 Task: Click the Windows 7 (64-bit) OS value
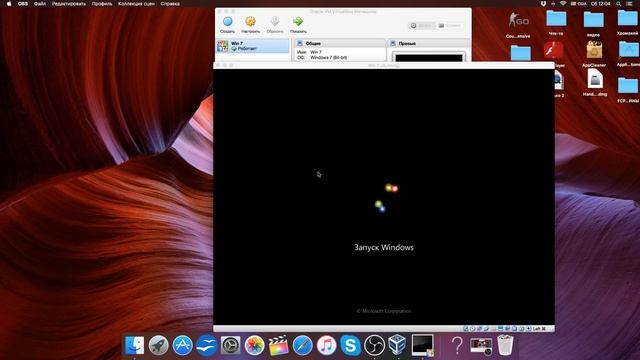pyautogui.click(x=329, y=58)
